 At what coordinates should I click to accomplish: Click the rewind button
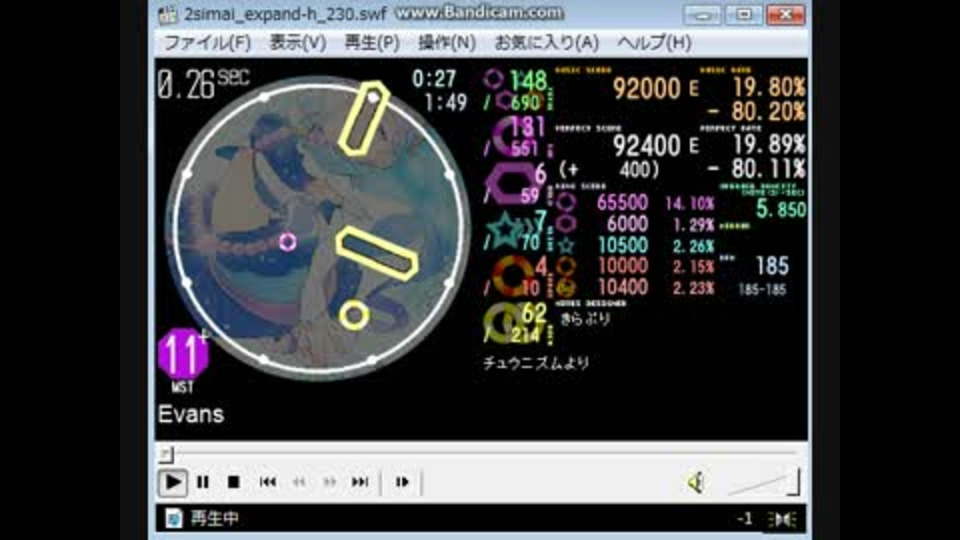(299, 482)
